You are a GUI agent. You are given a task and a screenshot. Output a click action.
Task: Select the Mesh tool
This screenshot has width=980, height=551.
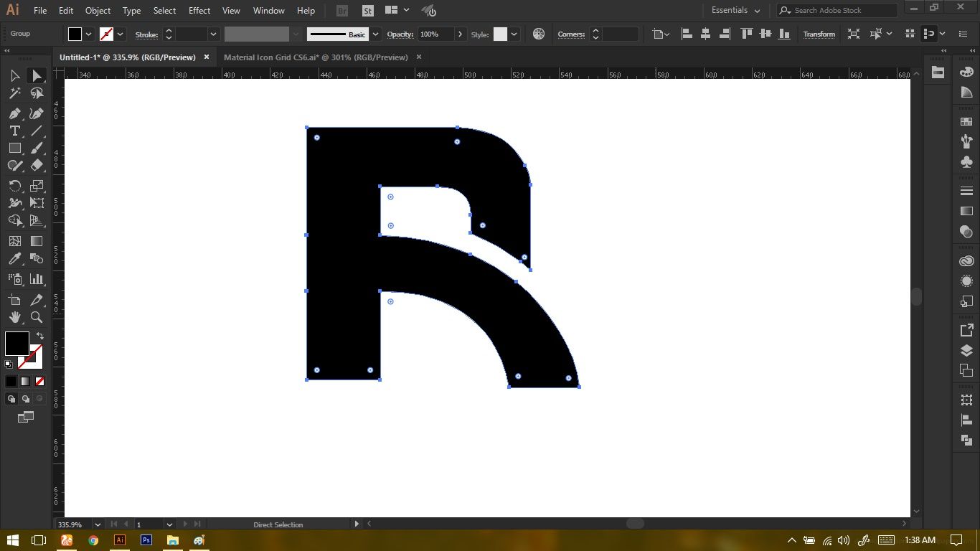pyautogui.click(x=14, y=242)
